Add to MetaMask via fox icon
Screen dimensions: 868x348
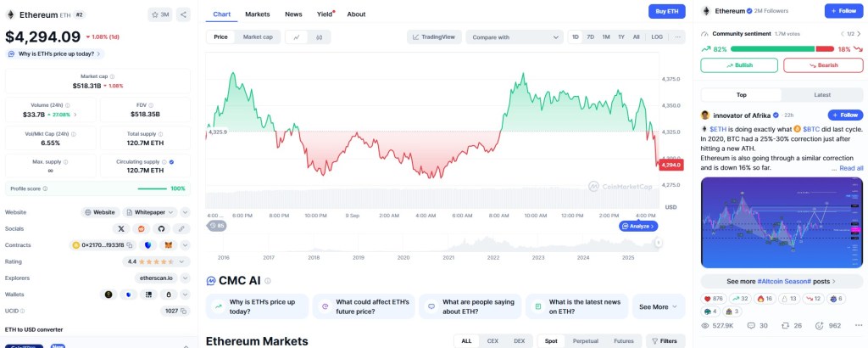tap(169, 245)
